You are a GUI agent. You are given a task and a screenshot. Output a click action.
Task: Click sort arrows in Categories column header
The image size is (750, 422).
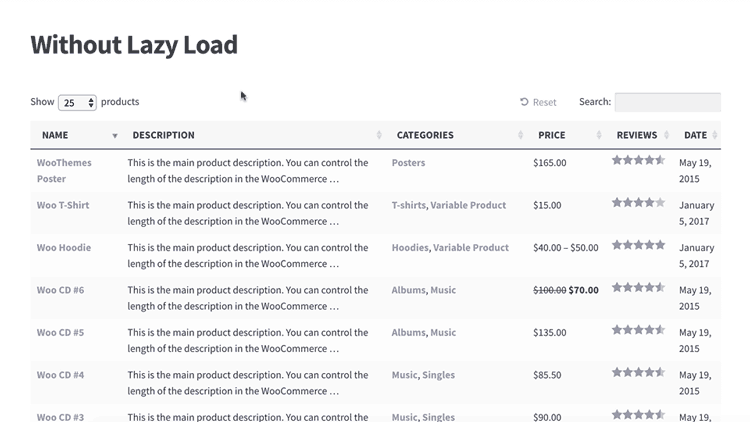[521, 136]
